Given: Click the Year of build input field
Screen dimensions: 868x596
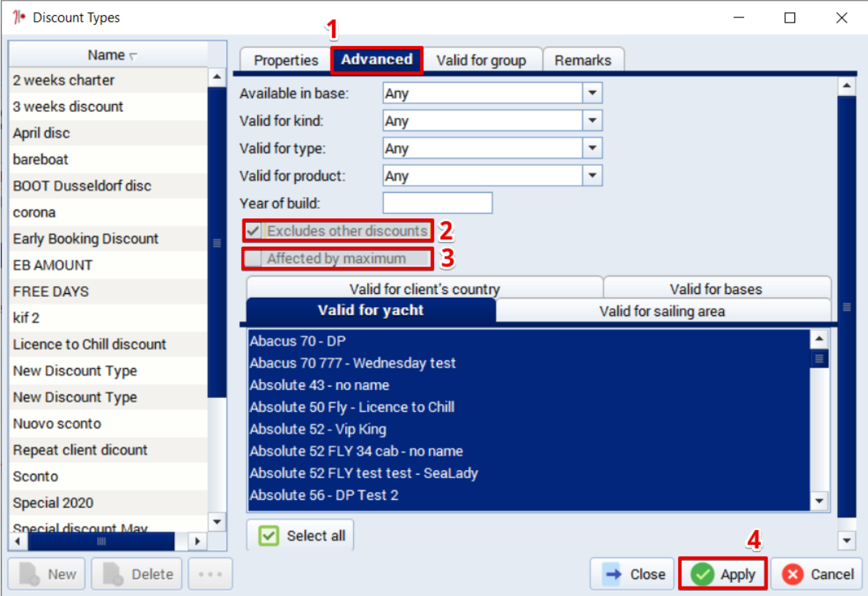Looking at the screenshot, I should tap(438, 203).
